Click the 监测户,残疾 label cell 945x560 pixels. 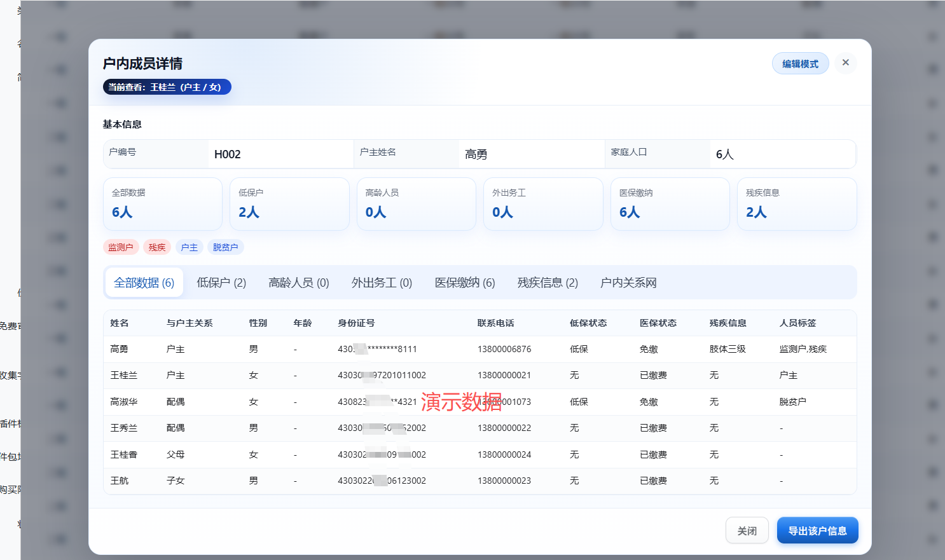pos(803,349)
